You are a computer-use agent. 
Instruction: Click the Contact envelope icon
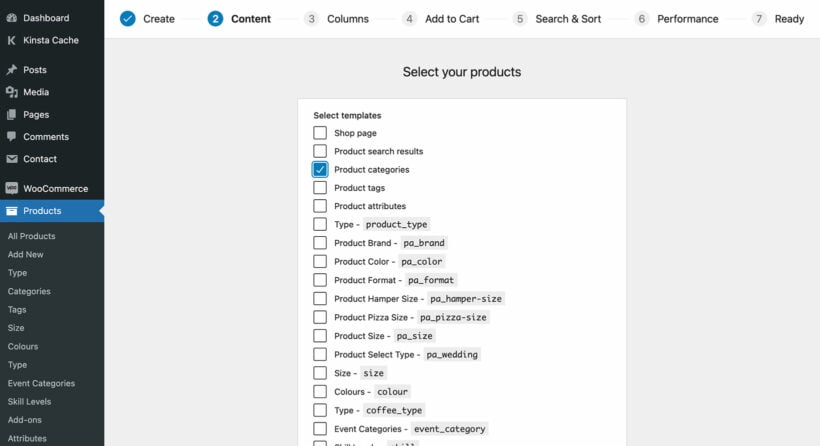12,159
